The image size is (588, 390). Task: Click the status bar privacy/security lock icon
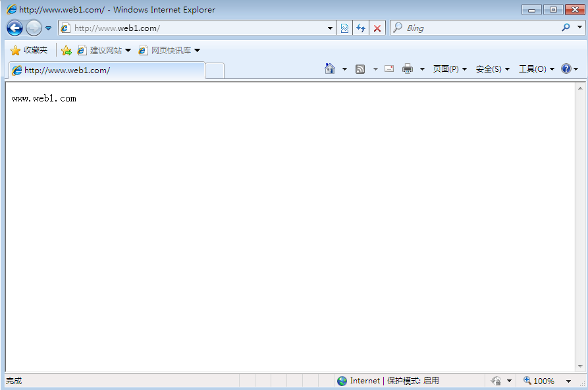click(x=496, y=381)
